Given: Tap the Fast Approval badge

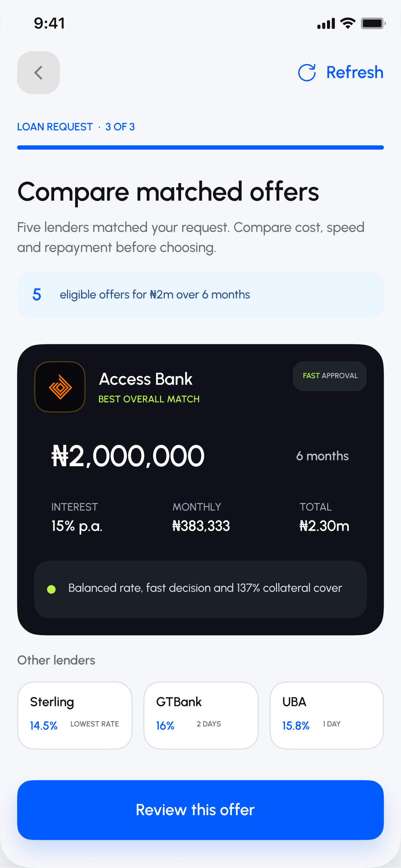Looking at the screenshot, I should click(330, 376).
